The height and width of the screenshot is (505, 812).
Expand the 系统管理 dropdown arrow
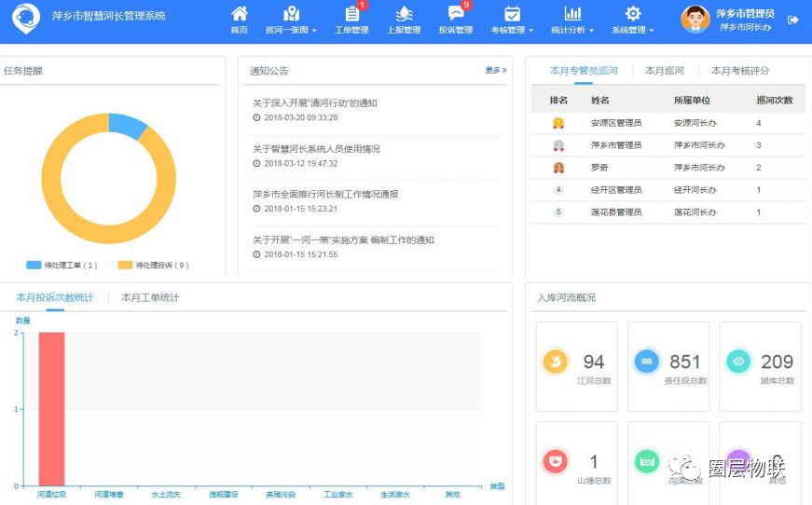click(x=652, y=31)
